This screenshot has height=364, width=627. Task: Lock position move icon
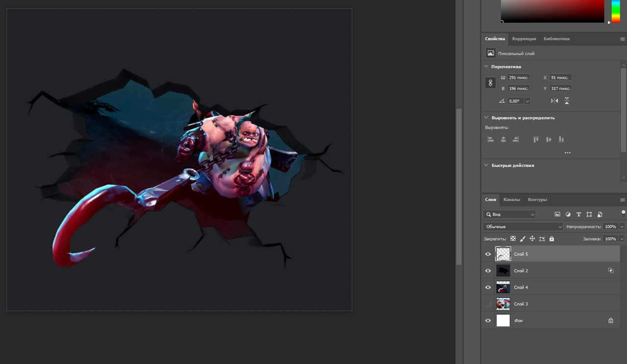[532, 239]
